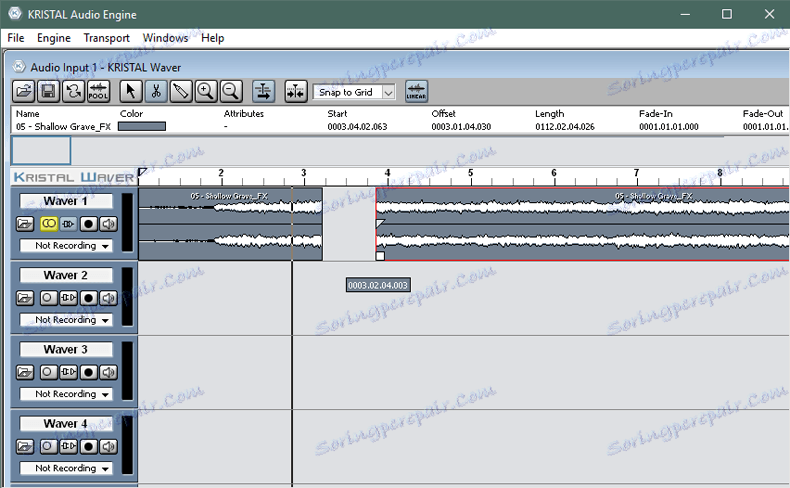790x488 pixels.
Task: Click ruler at bar 6 marker
Action: pos(554,174)
